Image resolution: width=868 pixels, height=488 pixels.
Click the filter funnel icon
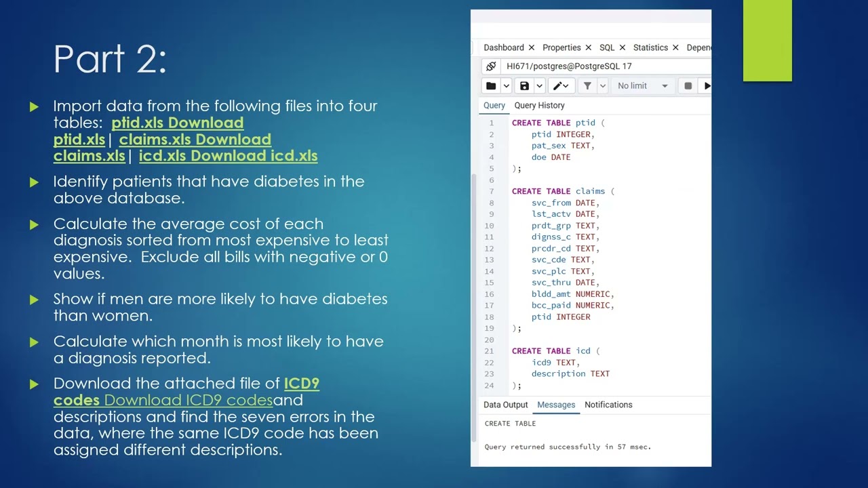pos(587,86)
